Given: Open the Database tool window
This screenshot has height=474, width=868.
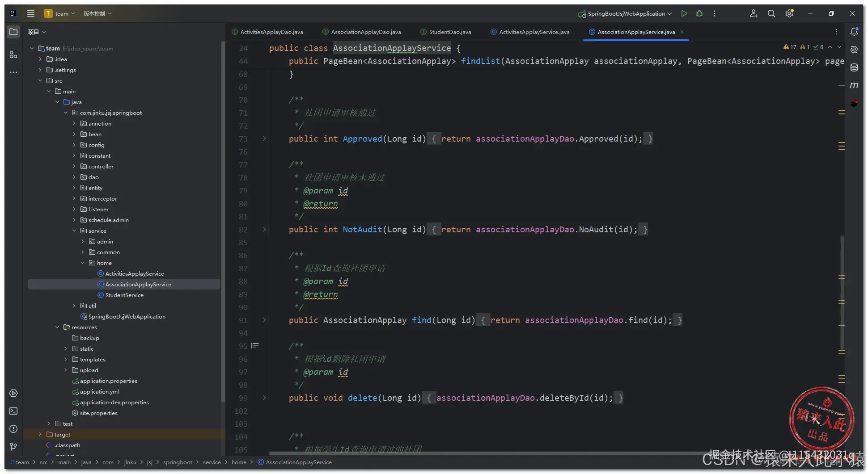Looking at the screenshot, I should point(854,67).
